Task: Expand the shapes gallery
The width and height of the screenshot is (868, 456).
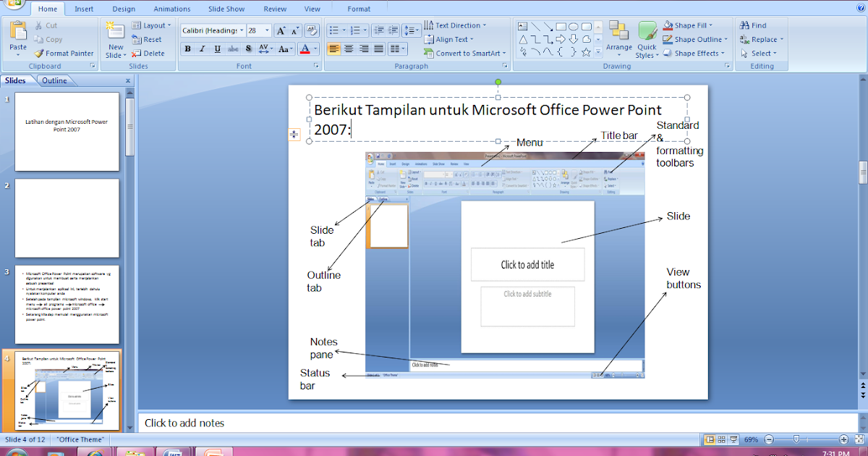Action: 598,51
